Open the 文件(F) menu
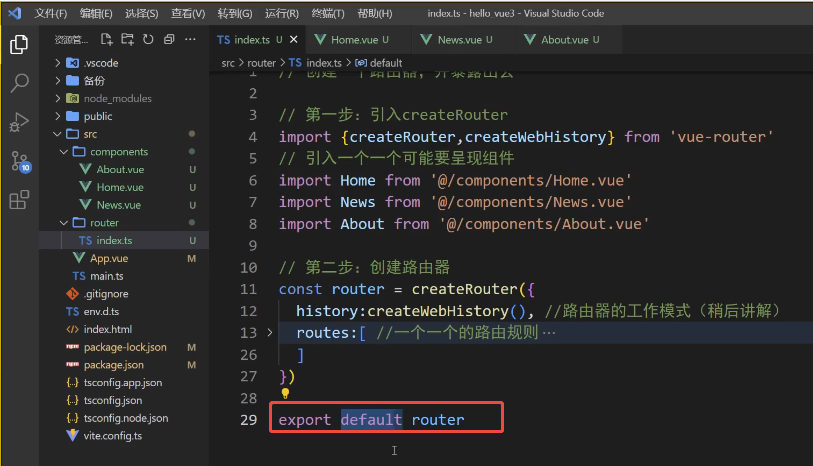 pyautogui.click(x=50, y=13)
